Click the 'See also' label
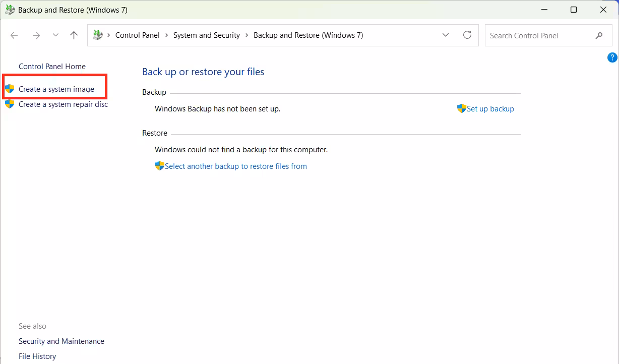This screenshot has width=619, height=364. click(32, 326)
